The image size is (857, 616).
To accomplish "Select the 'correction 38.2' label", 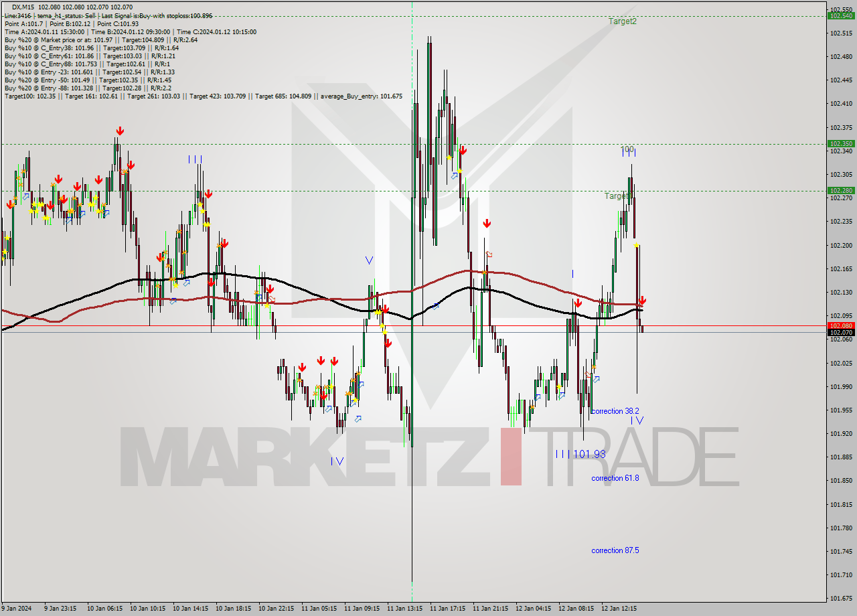I will click(615, 411).
